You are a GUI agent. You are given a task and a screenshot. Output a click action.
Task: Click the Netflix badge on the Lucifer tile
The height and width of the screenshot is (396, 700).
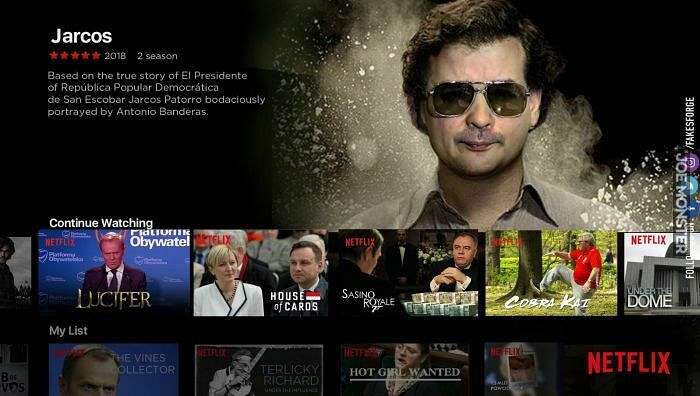pos(60,242)
